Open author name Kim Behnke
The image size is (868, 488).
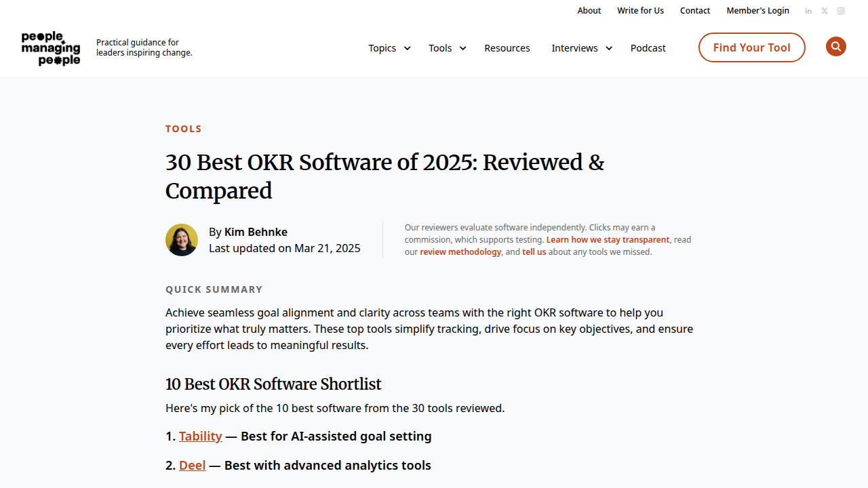point(256,232)
